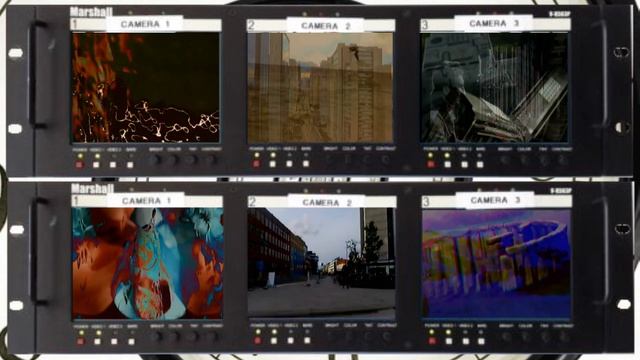The height and width of the screenshot is (360, 640).
Task: Select the fire sparks video screen
Action: point(146,87)
